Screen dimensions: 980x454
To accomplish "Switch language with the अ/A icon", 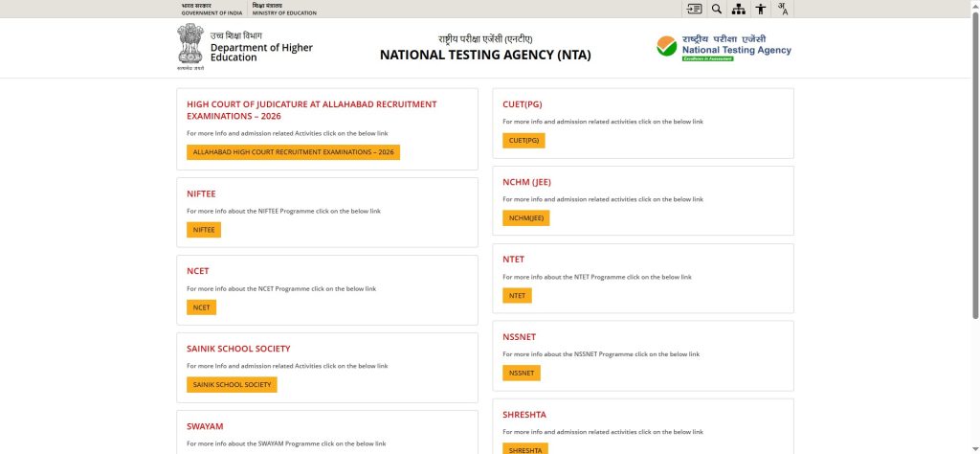I will [783, 9].
